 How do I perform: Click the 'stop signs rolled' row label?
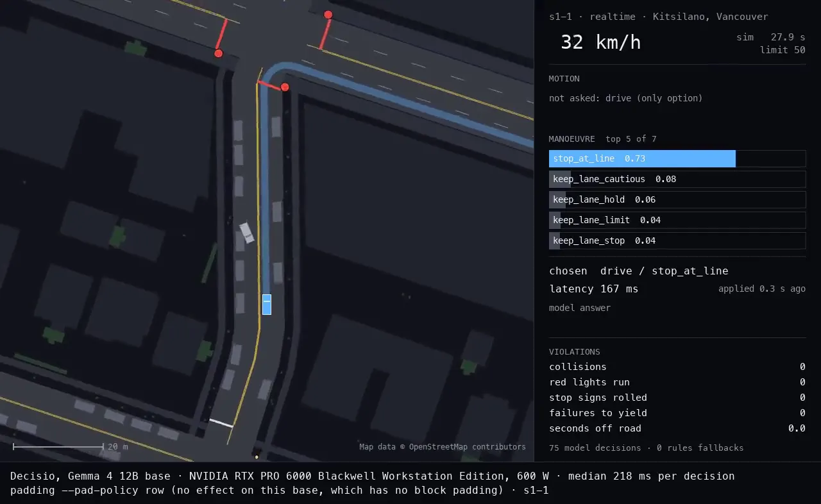(598, 398)
